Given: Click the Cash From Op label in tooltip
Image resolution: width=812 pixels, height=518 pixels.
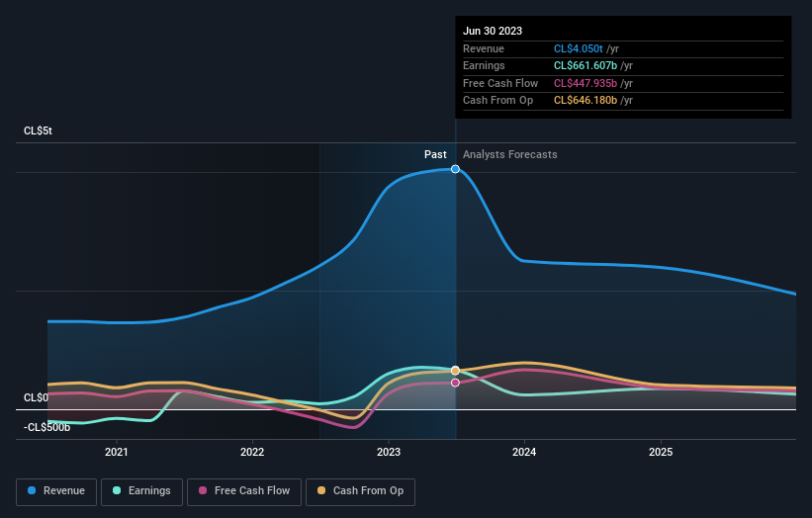Looking at the screenshot, I should (x=497, y=101).
